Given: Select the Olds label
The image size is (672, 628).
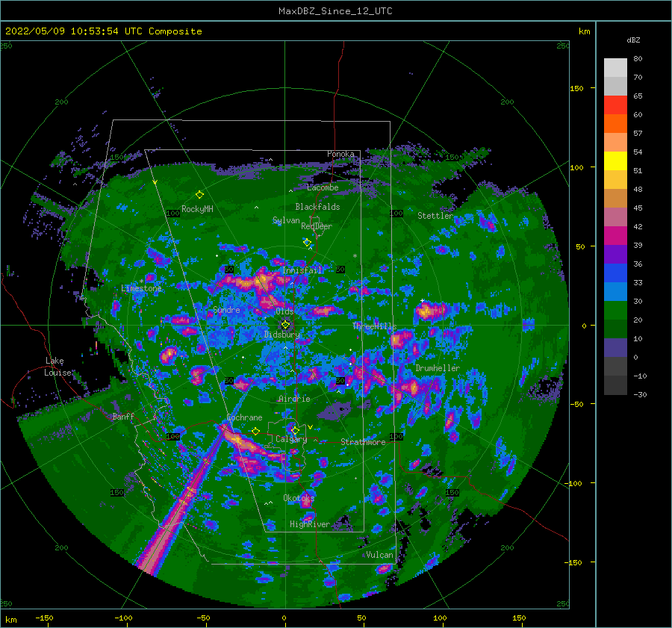Looking at the screenshot, I should tap(284, 311).
